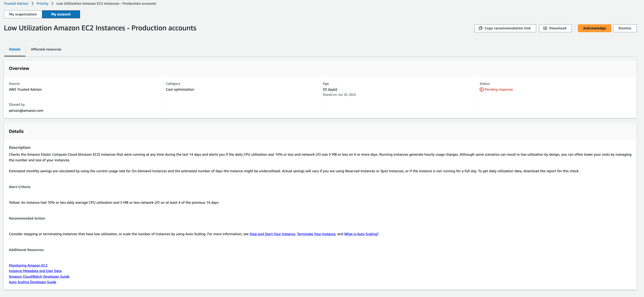Click the Pending response status icon
The image size is (644, 297).
point(481,89)
